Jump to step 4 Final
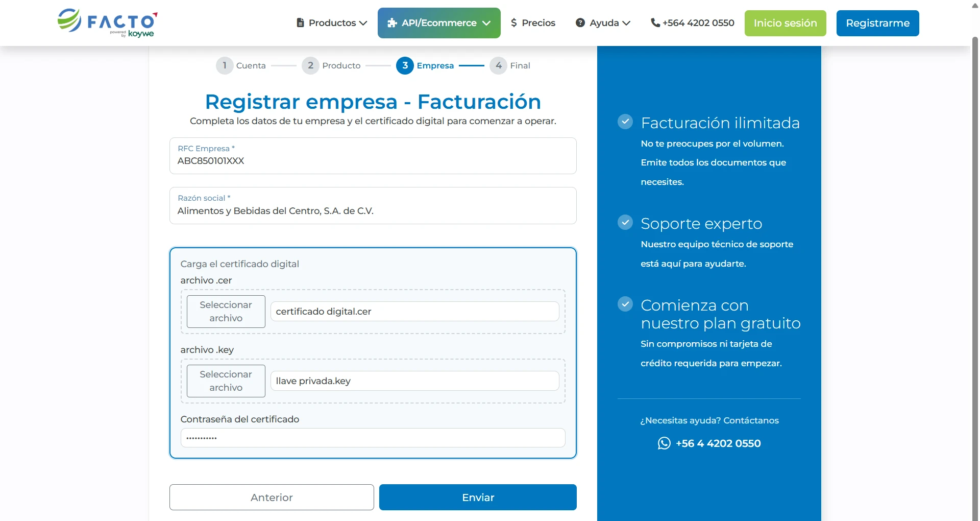980x521 pixels. coord(510,65)
